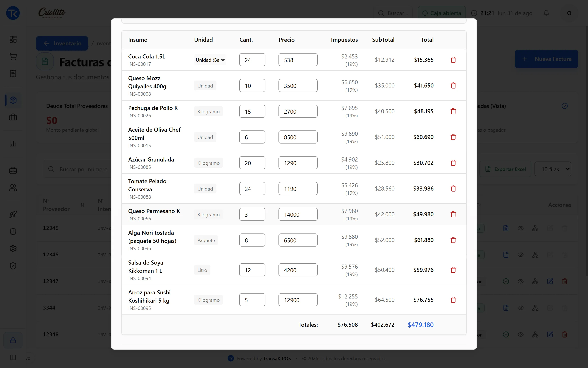Click price field showing 12900
The height and width of the screenshot is (368, 588).
(x=298, y=300)
